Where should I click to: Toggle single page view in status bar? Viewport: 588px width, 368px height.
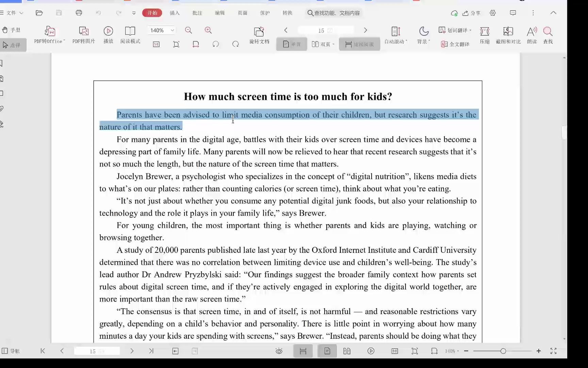[327, 351]
